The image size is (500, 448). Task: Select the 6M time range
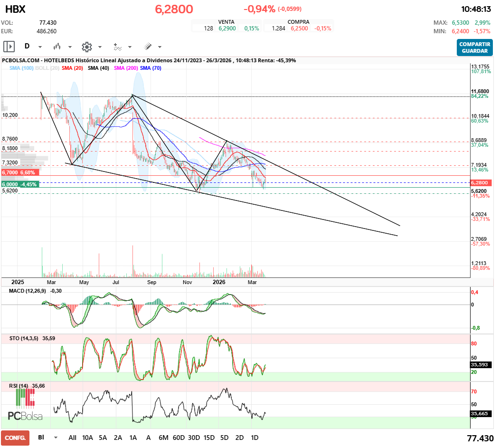tap(163, 438)
